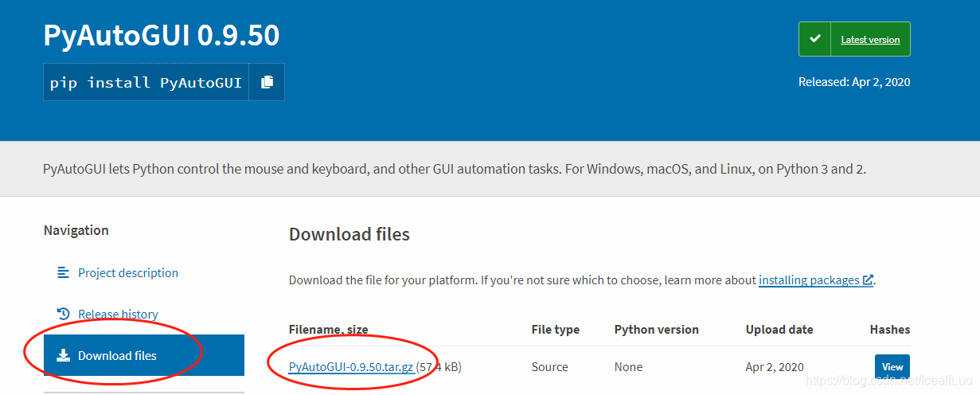Click the PyAutoGUI summary description text
The image size is (980, 395).
[455, 169]
